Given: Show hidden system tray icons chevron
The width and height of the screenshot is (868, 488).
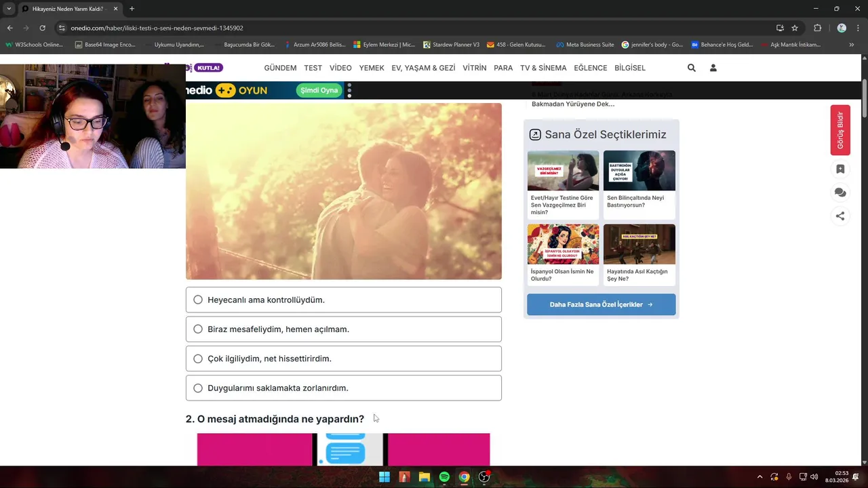Looking at the screenshot, I should 759,476.
